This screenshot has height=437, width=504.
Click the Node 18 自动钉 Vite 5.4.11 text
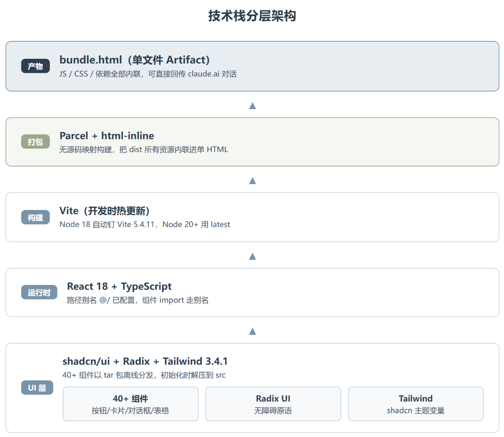[145, 224]
